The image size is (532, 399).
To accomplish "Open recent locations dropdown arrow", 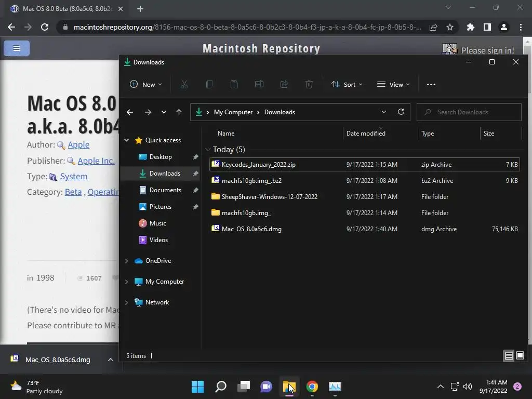I will 164,112.
